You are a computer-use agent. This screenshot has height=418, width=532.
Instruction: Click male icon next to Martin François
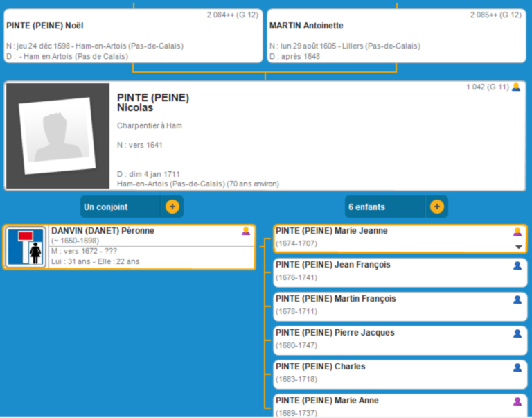[x=517, y=299]
